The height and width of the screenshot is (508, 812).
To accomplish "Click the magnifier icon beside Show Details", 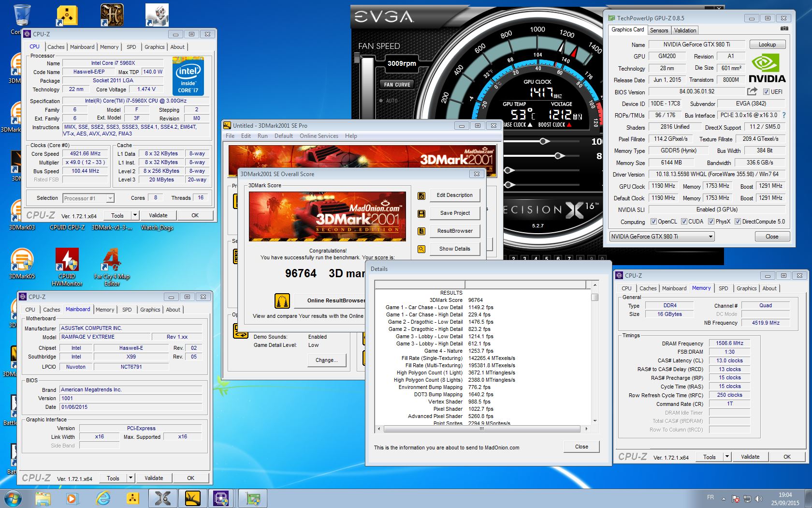I will (421, 249).
